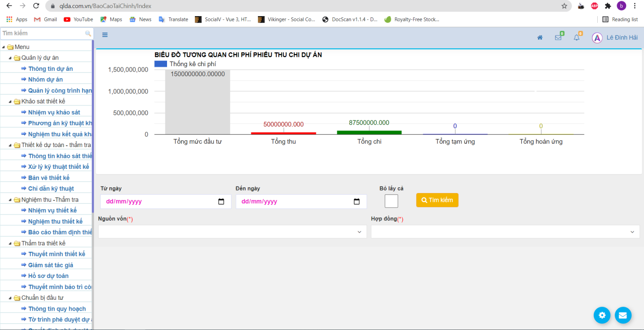
Task: Go to the home icon in header
Action: (540, 37)
